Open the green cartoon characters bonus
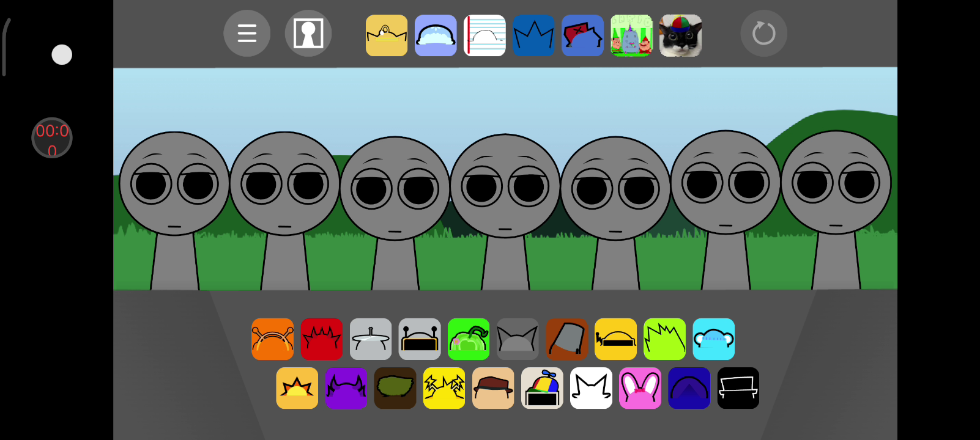The image size is (980, 440). tap(631, 35)
